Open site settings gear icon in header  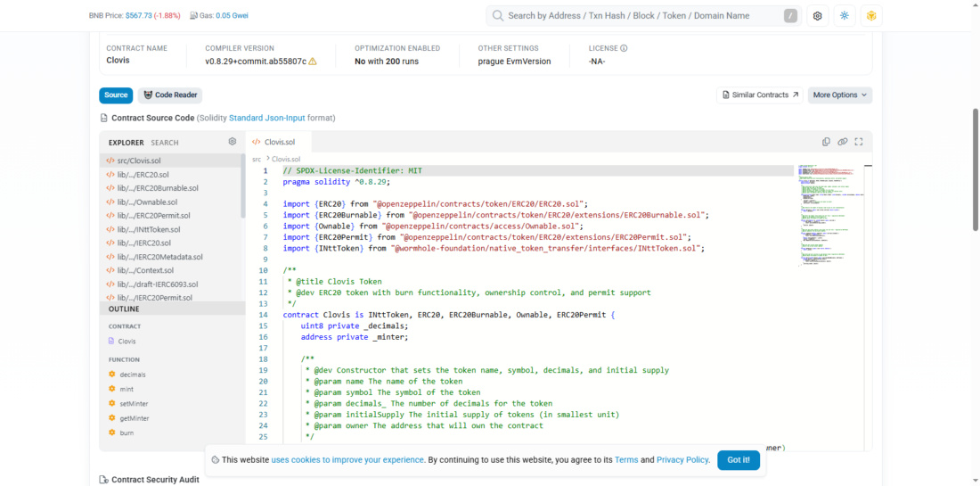[817, 16]
